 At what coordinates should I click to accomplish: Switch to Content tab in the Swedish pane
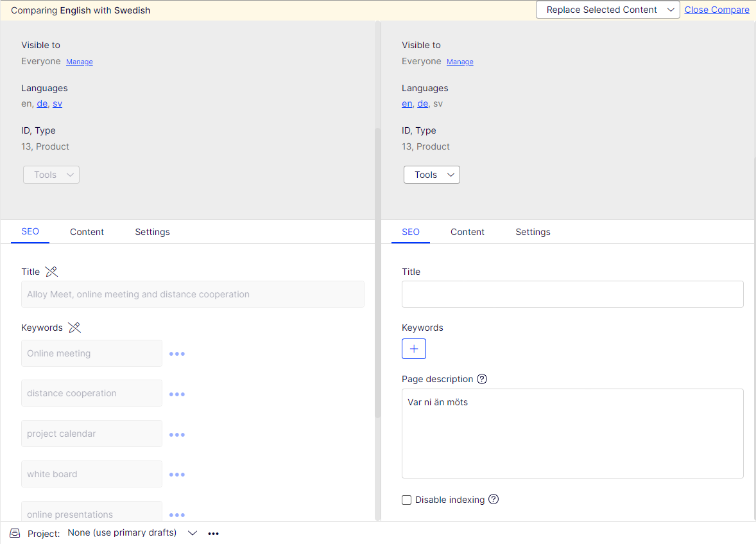tap(467, 232)
